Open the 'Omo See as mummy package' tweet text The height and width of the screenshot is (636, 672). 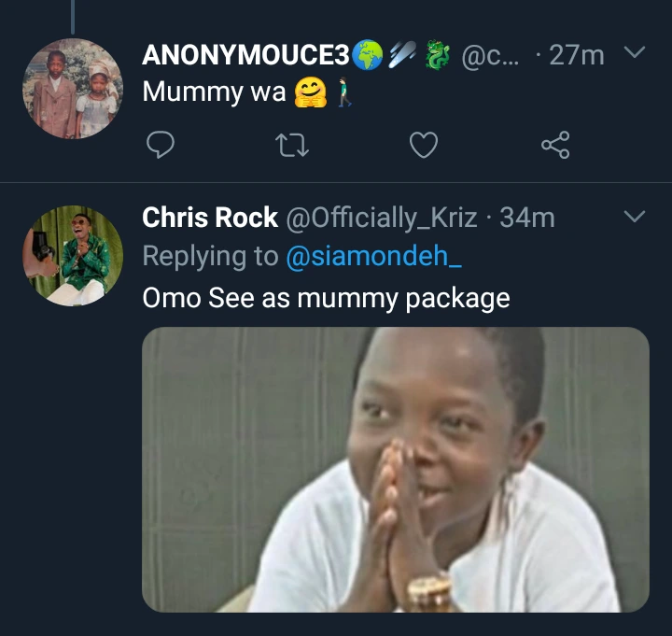click(326, 298)
